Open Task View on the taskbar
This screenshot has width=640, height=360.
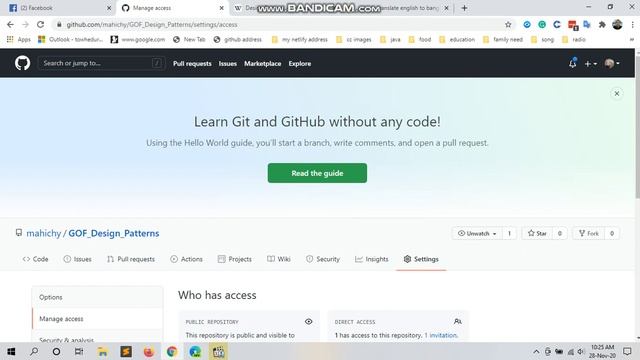click(79, 351)
